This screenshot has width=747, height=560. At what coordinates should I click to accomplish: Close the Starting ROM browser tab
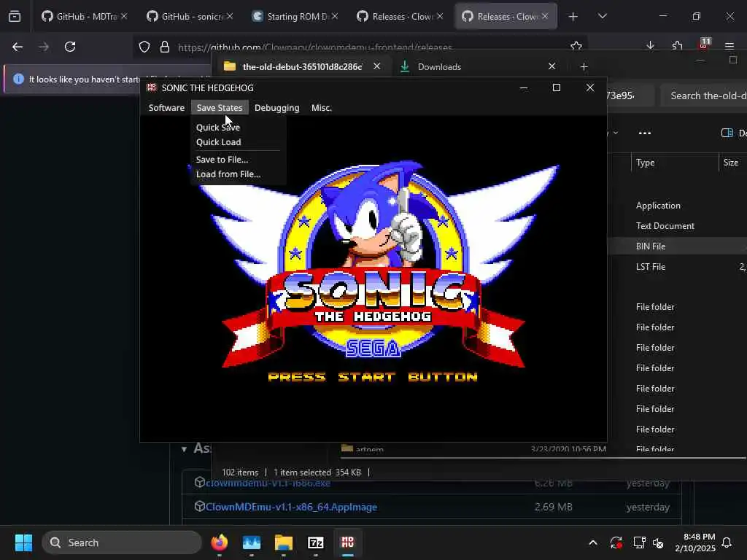[x=335, y=16]
